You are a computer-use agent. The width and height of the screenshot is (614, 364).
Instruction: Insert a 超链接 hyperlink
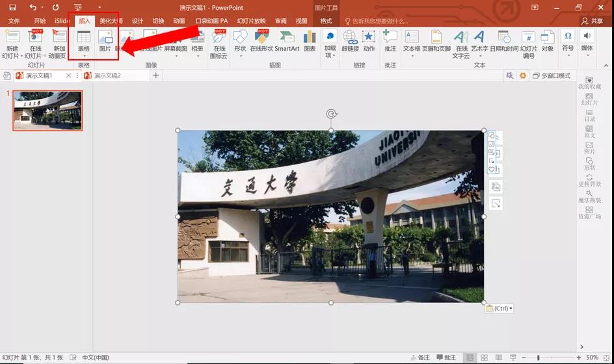pos(350,41)
